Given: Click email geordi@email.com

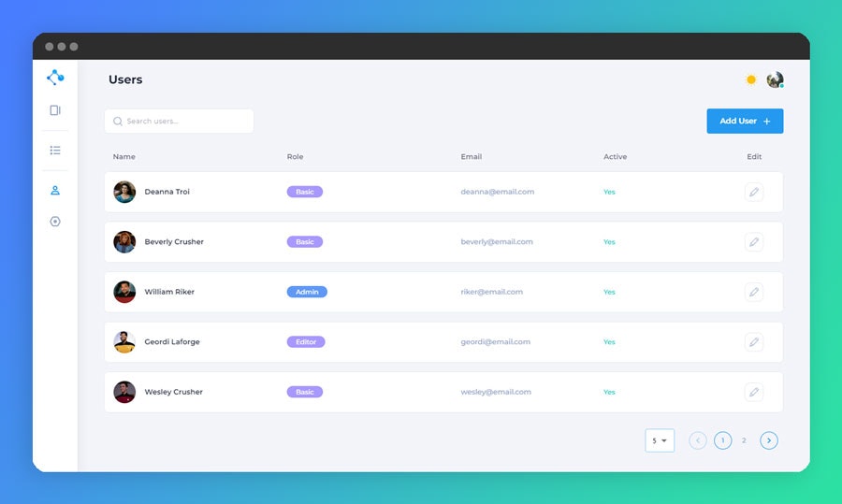Looking at the screenshot, I should point(495,342).
